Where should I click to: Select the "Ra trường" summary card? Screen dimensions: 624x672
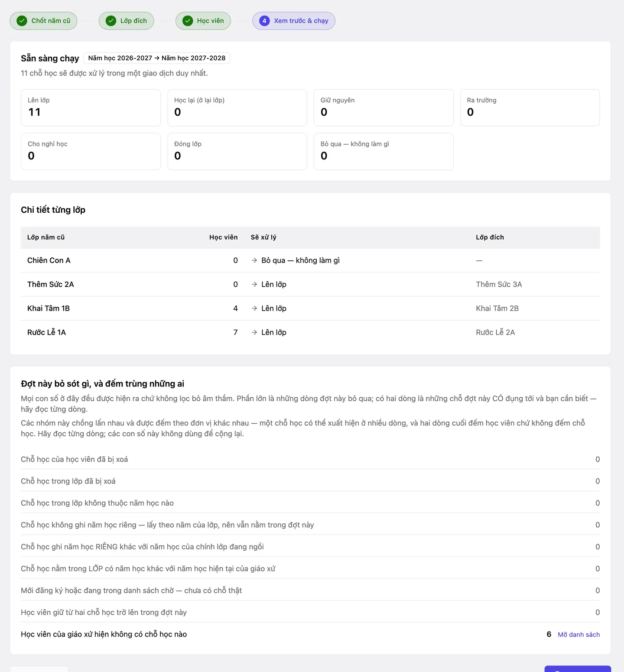pos(530,108)
